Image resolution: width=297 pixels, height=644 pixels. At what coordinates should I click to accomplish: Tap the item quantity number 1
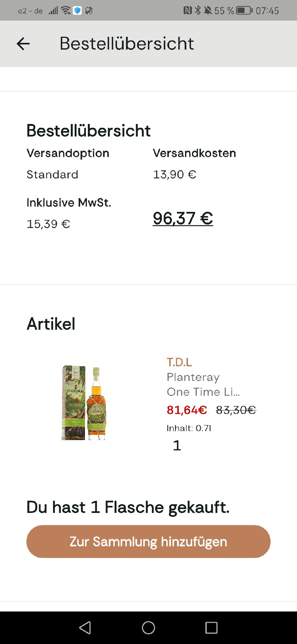tap(177, 446)
